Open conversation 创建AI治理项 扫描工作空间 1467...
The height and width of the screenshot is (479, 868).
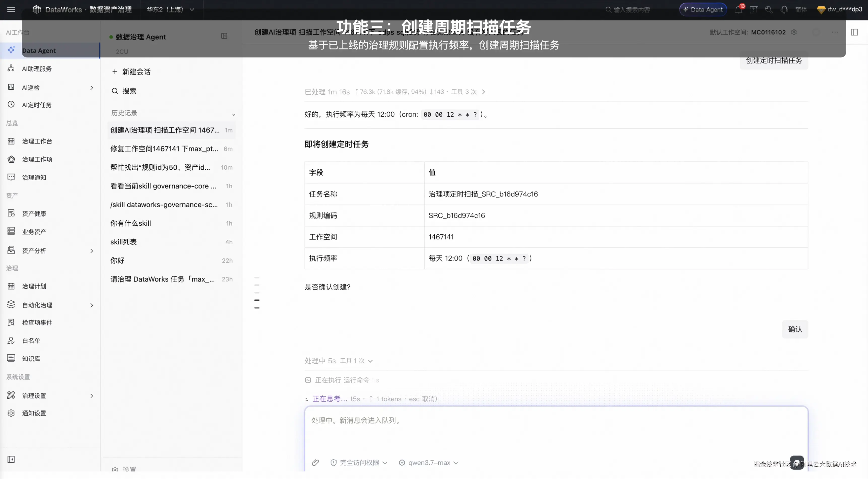coord(171,130)
